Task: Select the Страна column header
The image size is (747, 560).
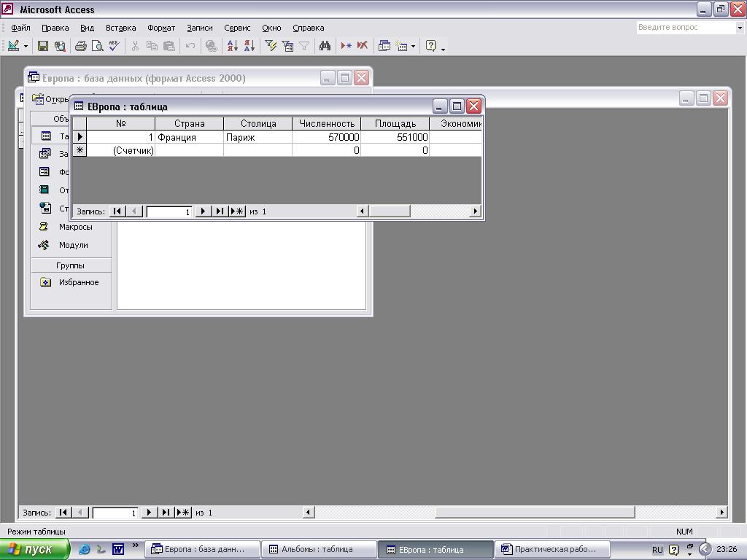Action: 189,123
